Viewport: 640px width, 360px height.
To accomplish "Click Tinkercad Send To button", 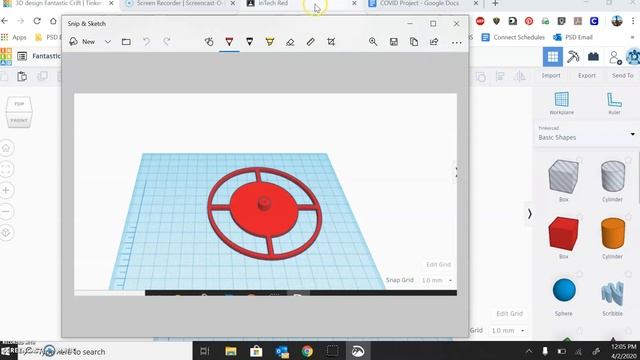I will click(622, 76).
